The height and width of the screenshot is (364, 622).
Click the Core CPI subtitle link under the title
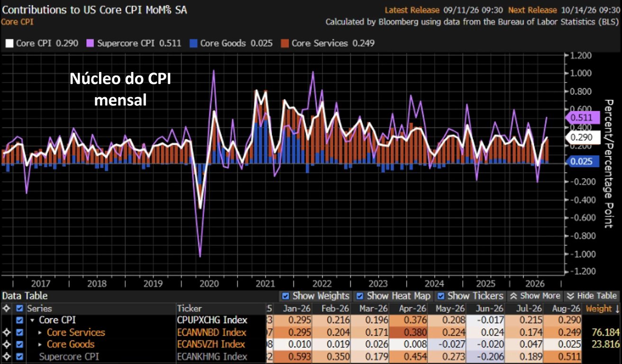coord(17,22)
